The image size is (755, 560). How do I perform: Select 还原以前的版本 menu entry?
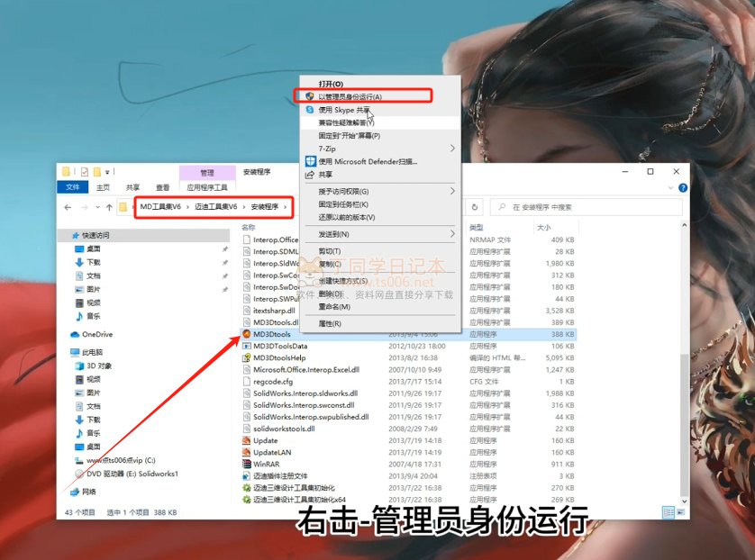coord(380,218)
